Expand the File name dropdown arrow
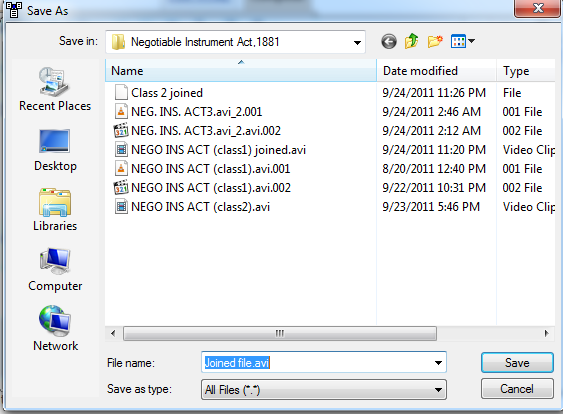This screenshot has width=563, height=414. 438,363
